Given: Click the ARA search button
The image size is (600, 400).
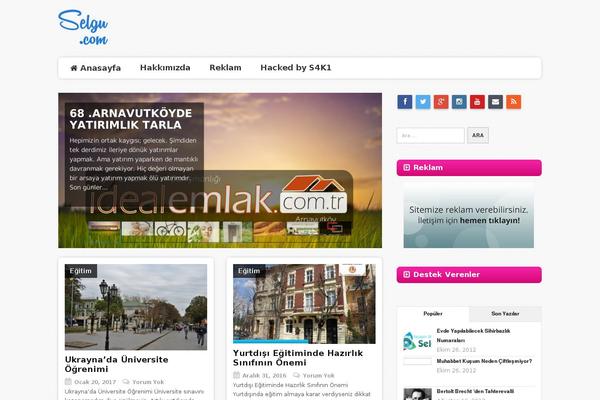Looking at the screenshot, I should (x=478, y=135).
